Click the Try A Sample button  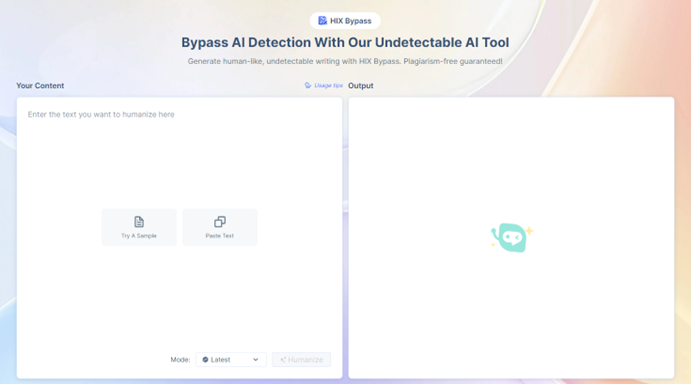coord(139,227)
